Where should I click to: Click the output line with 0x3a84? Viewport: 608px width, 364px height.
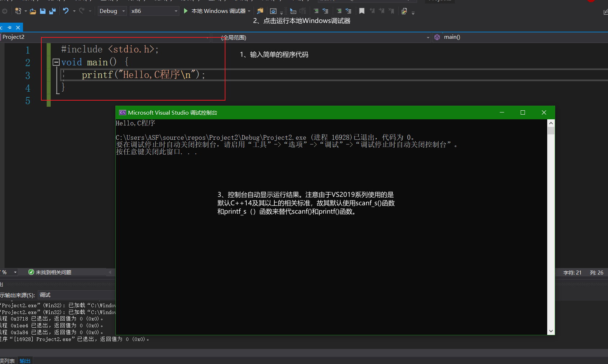point(52,332)
